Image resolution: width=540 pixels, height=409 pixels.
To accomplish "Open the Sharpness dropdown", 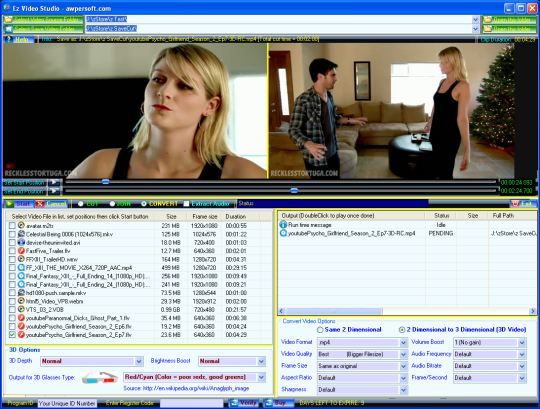I will pyautogui.click(x=404, y=390).
